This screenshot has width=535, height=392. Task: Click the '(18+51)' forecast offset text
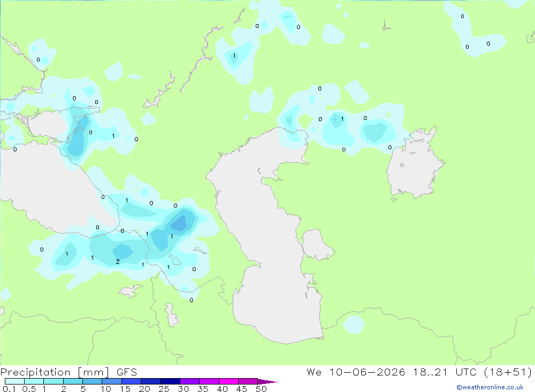coord(508,372)
